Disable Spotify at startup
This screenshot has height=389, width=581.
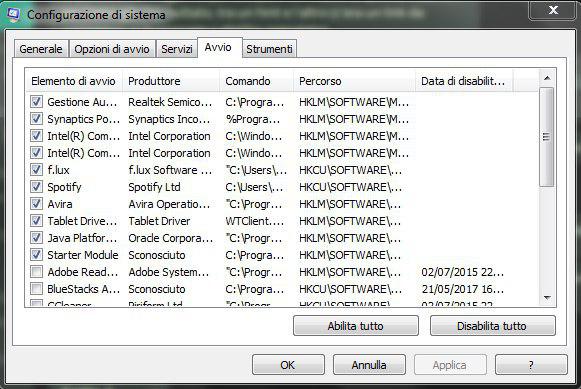click(x=36, y=187)
